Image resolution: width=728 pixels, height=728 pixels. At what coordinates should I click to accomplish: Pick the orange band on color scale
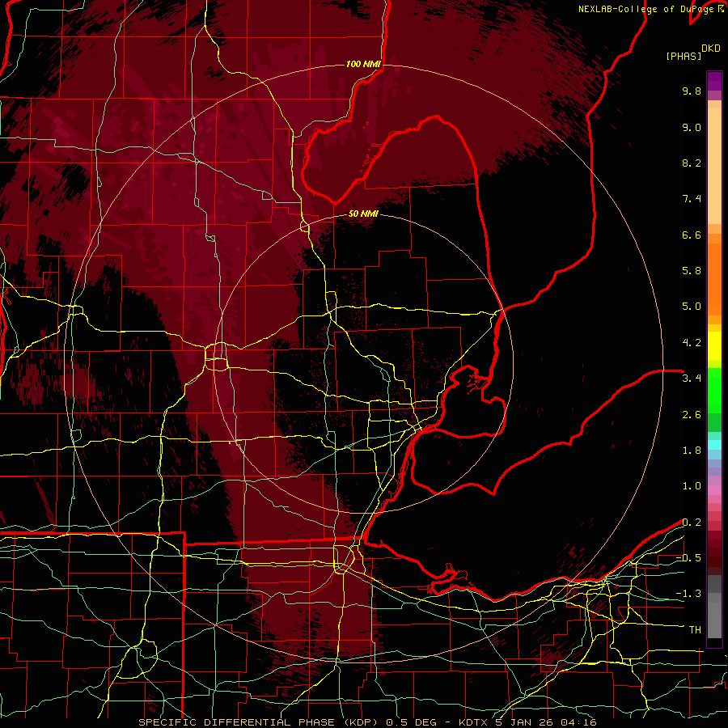coord(714,280)
